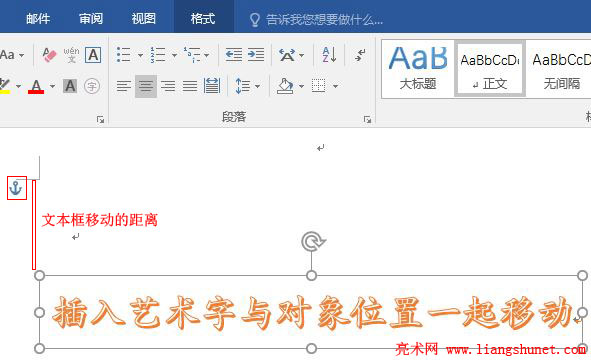Apply bullet list
Image resolution: width=591 pixels, height=361 pixels.
point(124,55)
